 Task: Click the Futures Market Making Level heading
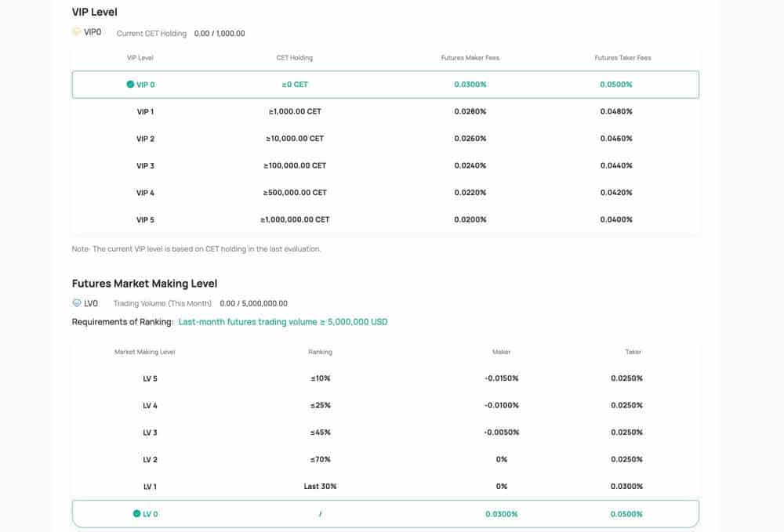click(144, 284)
